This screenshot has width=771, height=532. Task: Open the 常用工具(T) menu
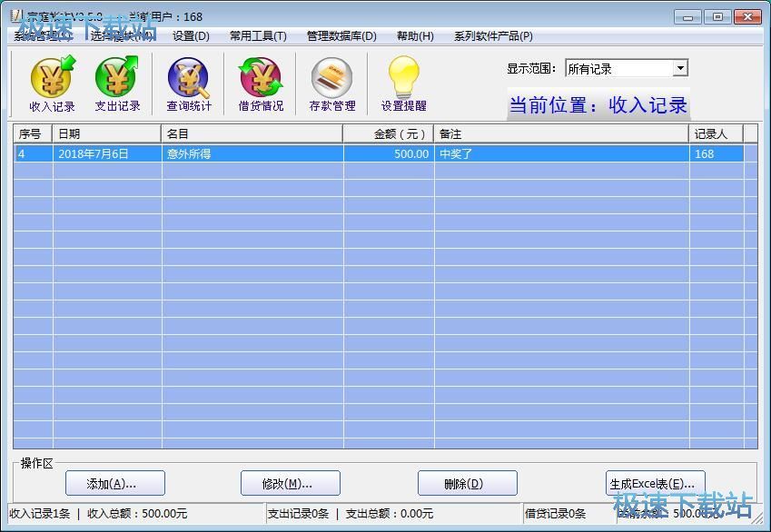pos(258,36)
